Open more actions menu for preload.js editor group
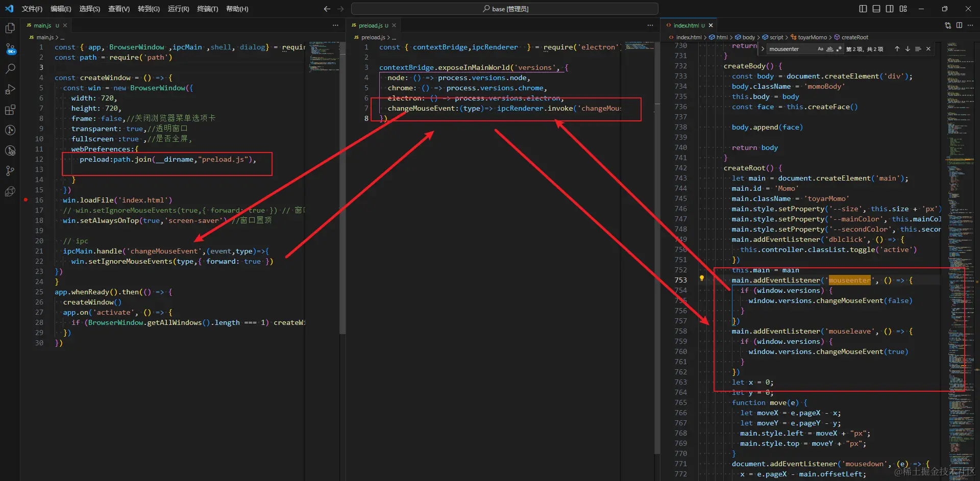980x481 pixels. click(x=650, y=25)
